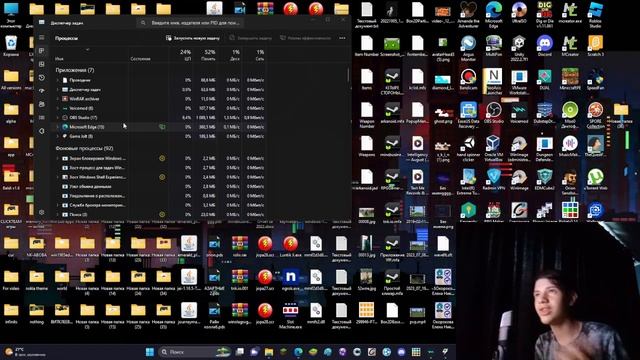
Task: Open the Users page icon
Action: point(42,104)
